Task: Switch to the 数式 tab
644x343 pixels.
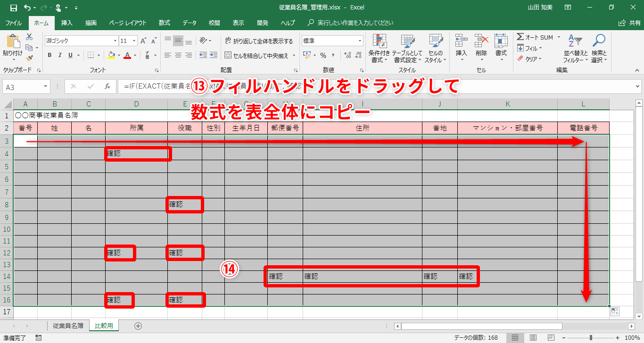Action: point(165,23)
